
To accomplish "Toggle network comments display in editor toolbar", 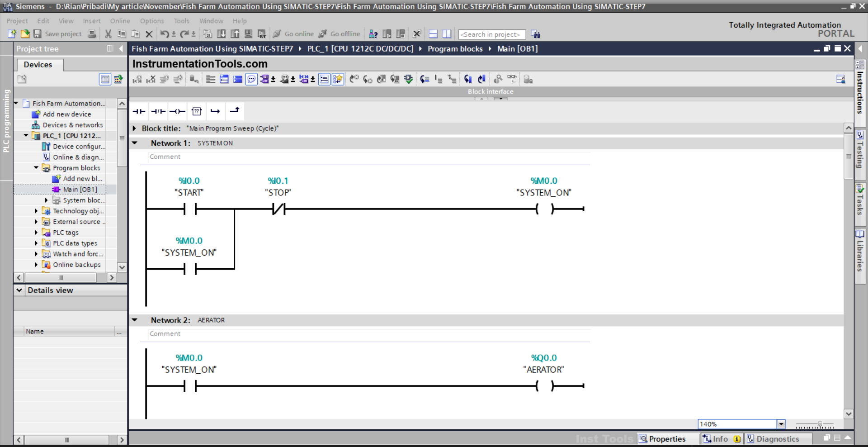I will (x=251, y=80).
